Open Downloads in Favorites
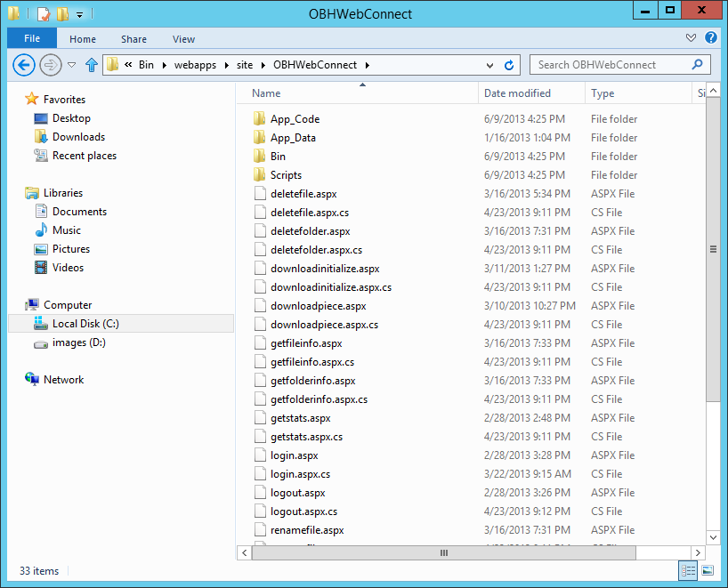 (x=78, y=137)
